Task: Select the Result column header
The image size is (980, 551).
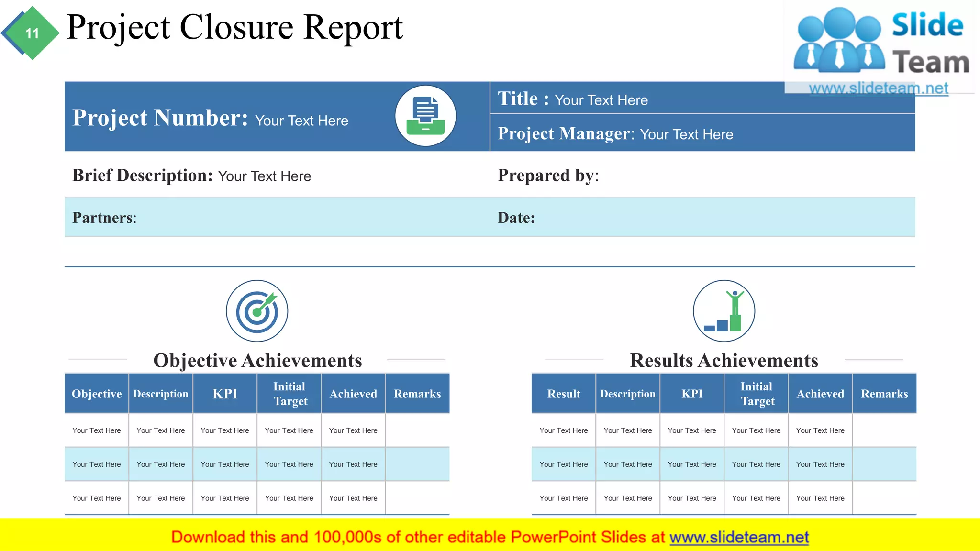Action: (x=563, y=394)
